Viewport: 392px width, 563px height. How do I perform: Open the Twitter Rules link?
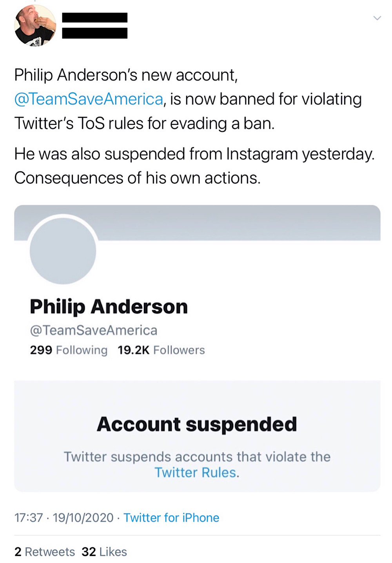coord(196,473)
